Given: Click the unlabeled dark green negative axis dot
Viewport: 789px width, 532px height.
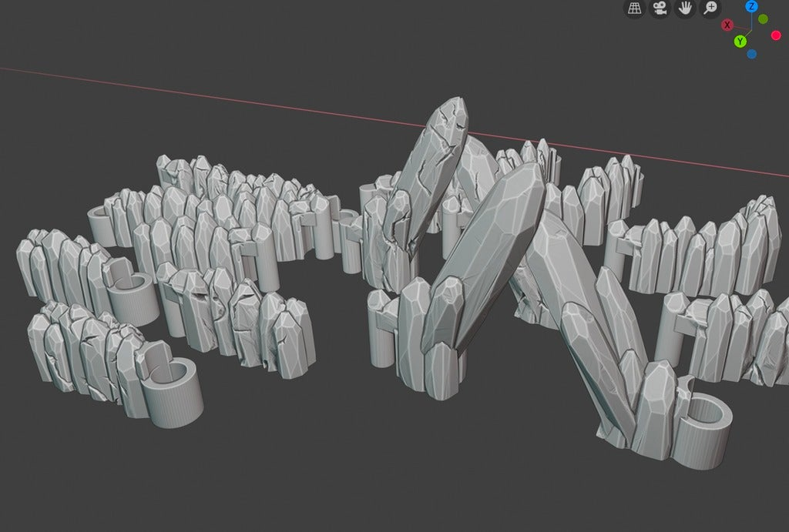Looking at the screenshot, I should click(764, 19).
